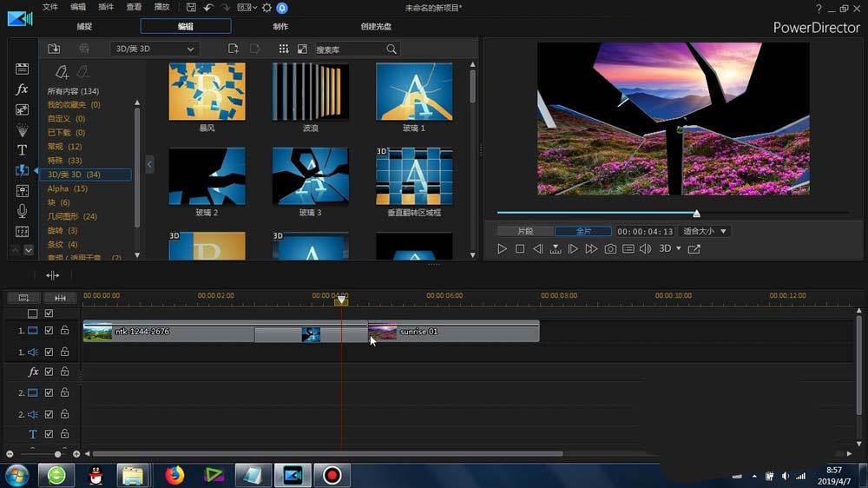Switch to the 捕捉 tab
The width and height of the screenshot is (868, 488).
pos(84,26)
